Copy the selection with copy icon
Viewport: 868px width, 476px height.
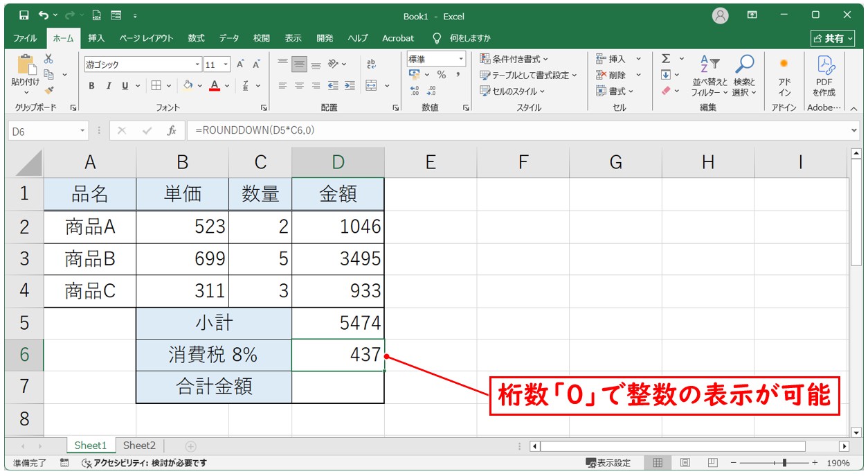(49, 74)
